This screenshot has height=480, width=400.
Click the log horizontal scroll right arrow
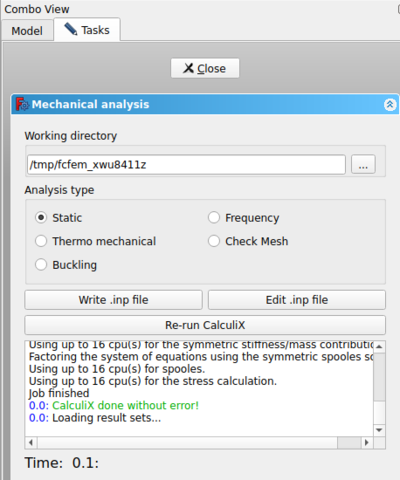click(x=367, y=443)
